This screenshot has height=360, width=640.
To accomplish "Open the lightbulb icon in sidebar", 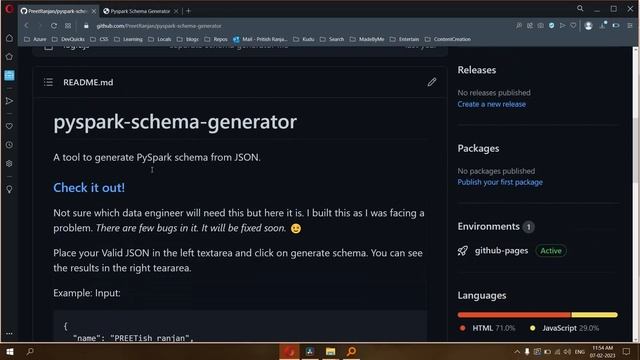I will click(x=9, y=189).
